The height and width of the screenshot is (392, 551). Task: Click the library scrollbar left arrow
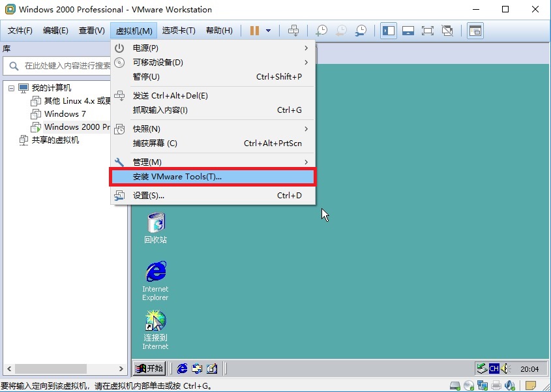coord(9,369)
